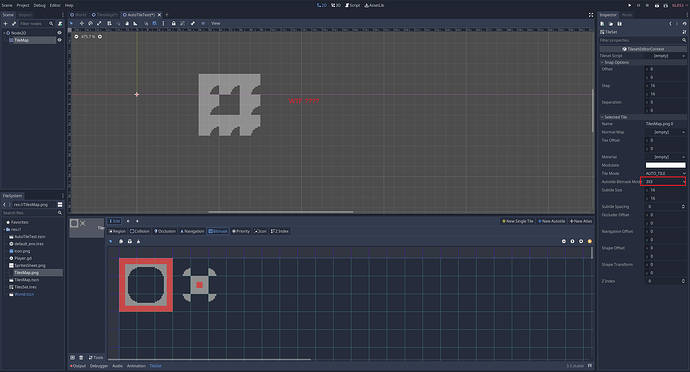Toggle distraction-free mode expand icon

pos(591,15)
